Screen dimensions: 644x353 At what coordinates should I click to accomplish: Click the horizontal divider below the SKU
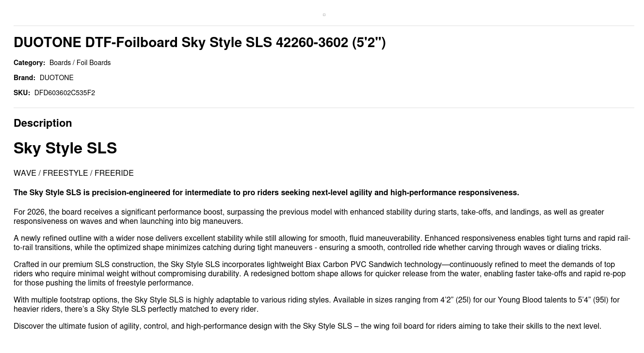[x=324, y=108]
